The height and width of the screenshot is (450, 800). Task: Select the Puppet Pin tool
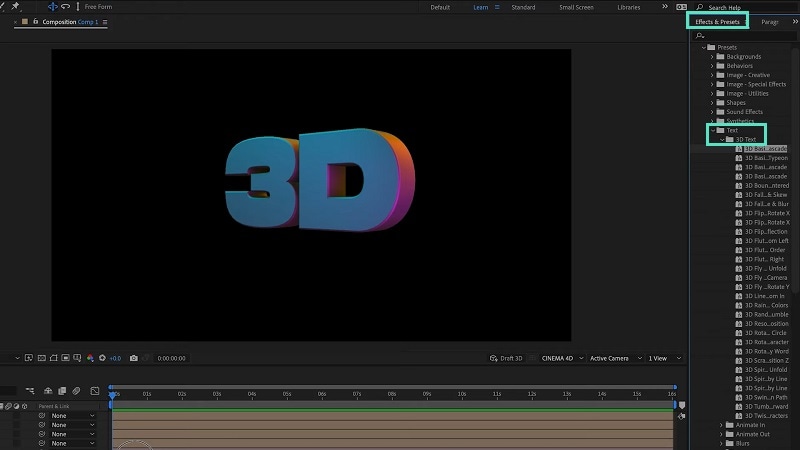coord(15,6)
